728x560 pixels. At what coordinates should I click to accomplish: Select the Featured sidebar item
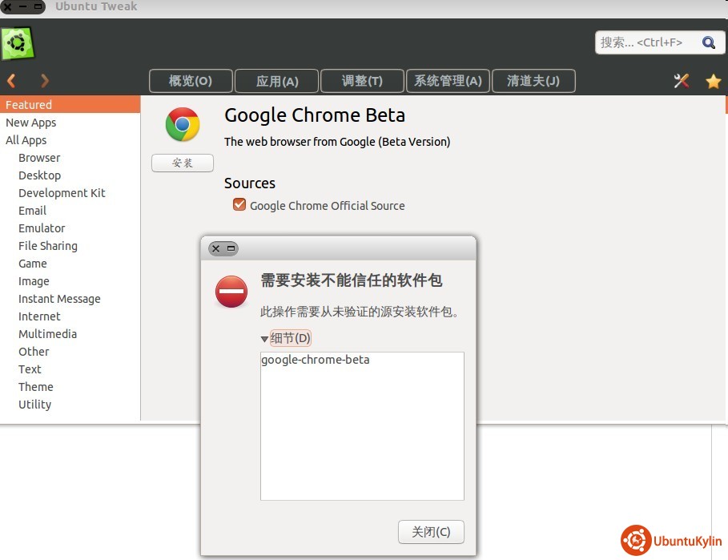[29, 105]
